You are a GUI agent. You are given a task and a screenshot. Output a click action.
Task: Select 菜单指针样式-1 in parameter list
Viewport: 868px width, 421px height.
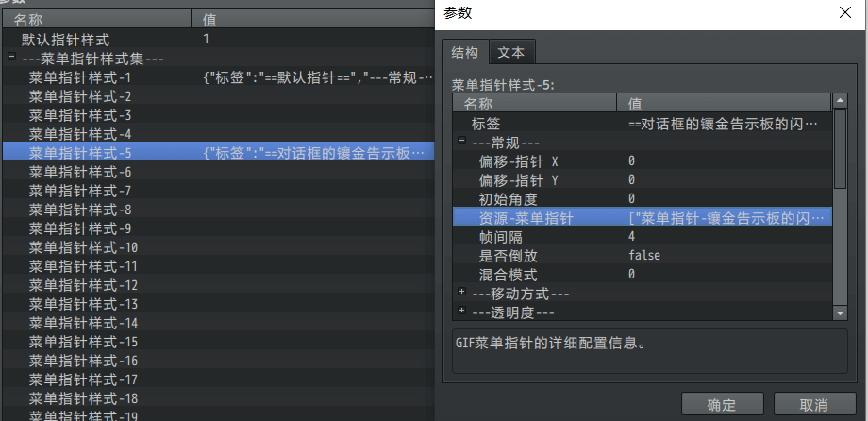pos(80,77)
